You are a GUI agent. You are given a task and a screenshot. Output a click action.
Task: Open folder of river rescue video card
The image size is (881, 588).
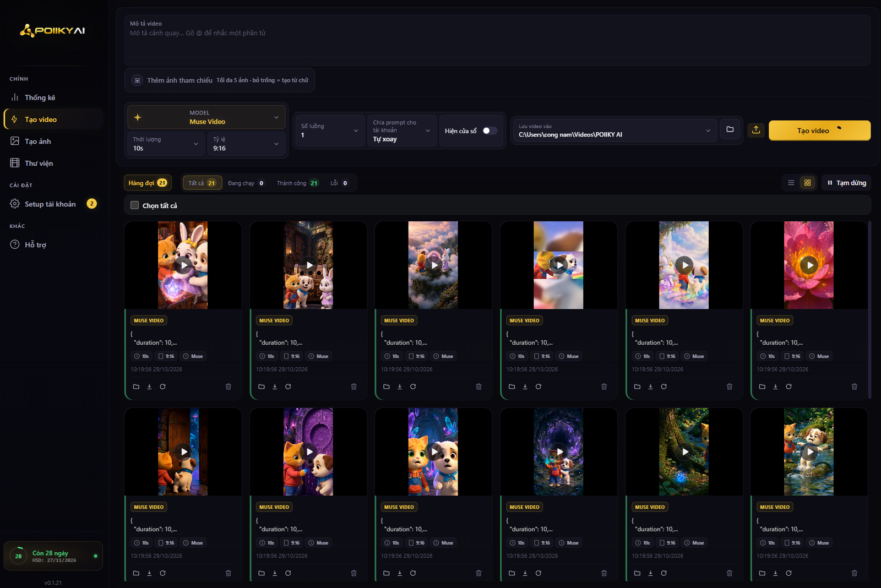point(762,573)
